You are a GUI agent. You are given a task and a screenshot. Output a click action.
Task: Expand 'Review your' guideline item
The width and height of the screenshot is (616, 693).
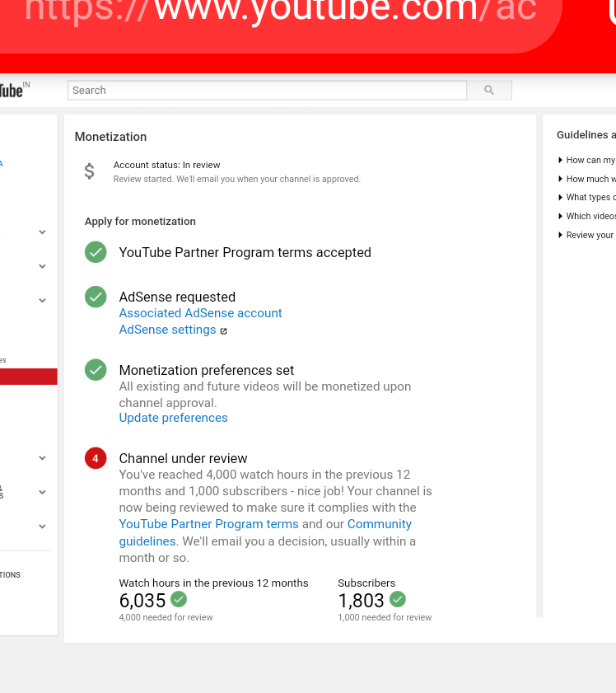[586, 235]
